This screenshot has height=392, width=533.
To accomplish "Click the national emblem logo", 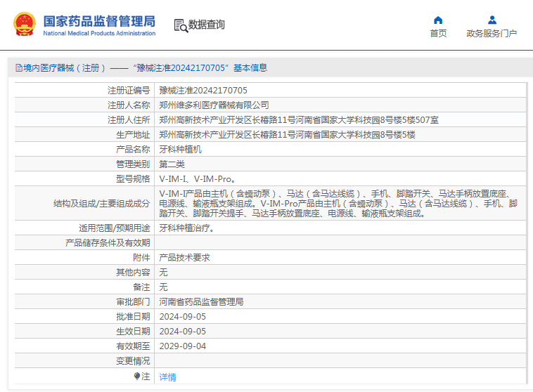I will [25, 24].
